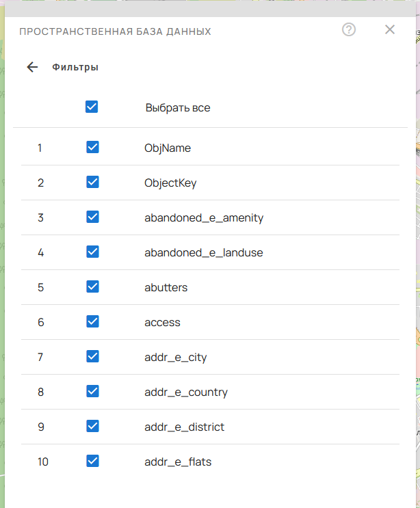Select the ObjName row label
Image resolution: width=420 pixels, height=508 pixels.
click(168, 148)
